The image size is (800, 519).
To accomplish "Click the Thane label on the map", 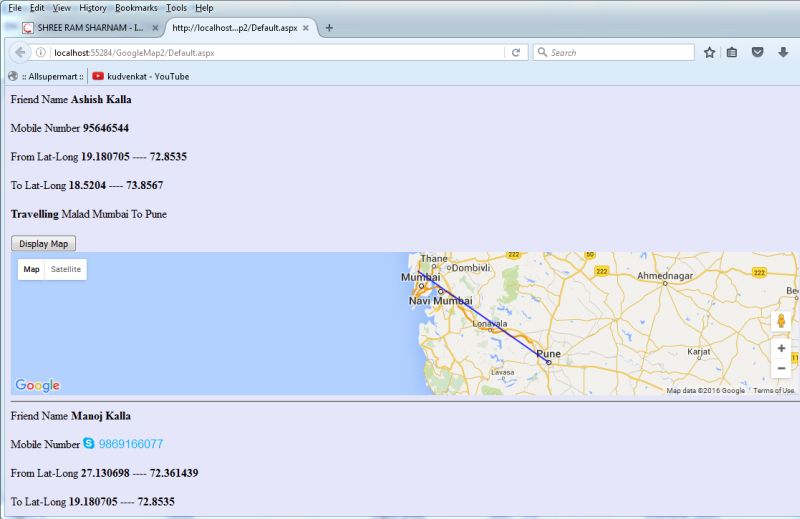I will tap(434, 258).
